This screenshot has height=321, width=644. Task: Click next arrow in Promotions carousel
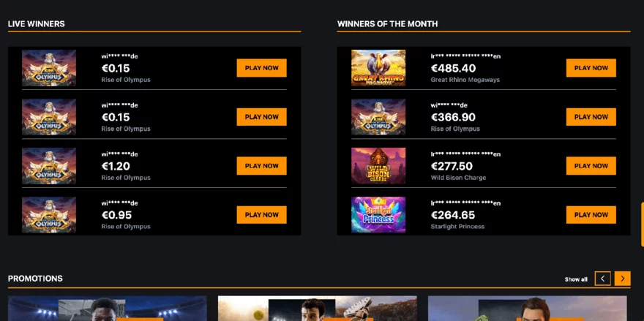pyautogui.click(x=622, y=279)
